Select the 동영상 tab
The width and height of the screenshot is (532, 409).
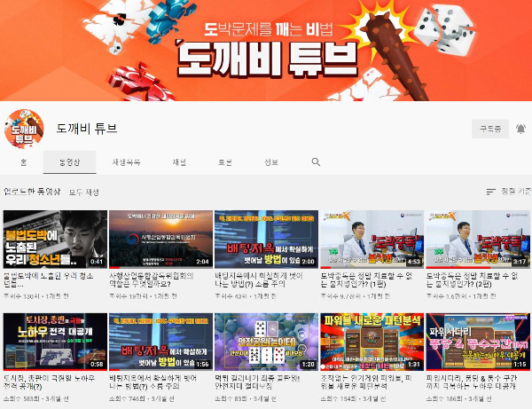(69, 162)
